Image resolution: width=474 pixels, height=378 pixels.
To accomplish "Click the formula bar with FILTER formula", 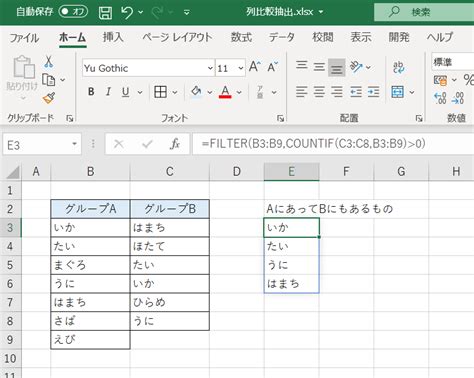I will click(x=333, y=144).
